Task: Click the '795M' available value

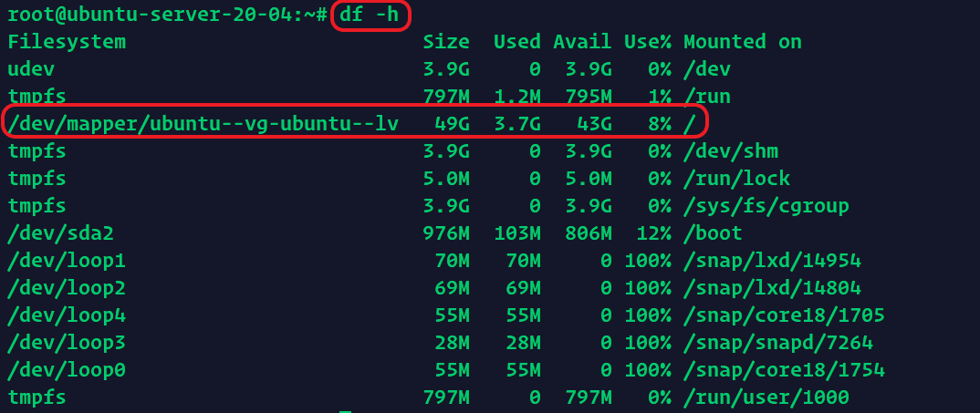Action: (x=589, y=97)
